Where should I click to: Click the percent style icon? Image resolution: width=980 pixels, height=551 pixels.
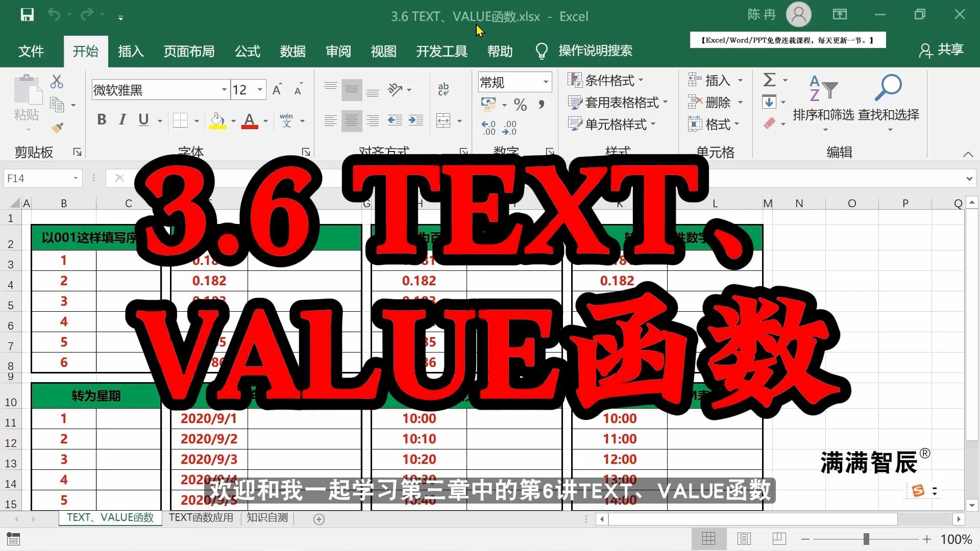pyautogui.click(x=520, y=105)
